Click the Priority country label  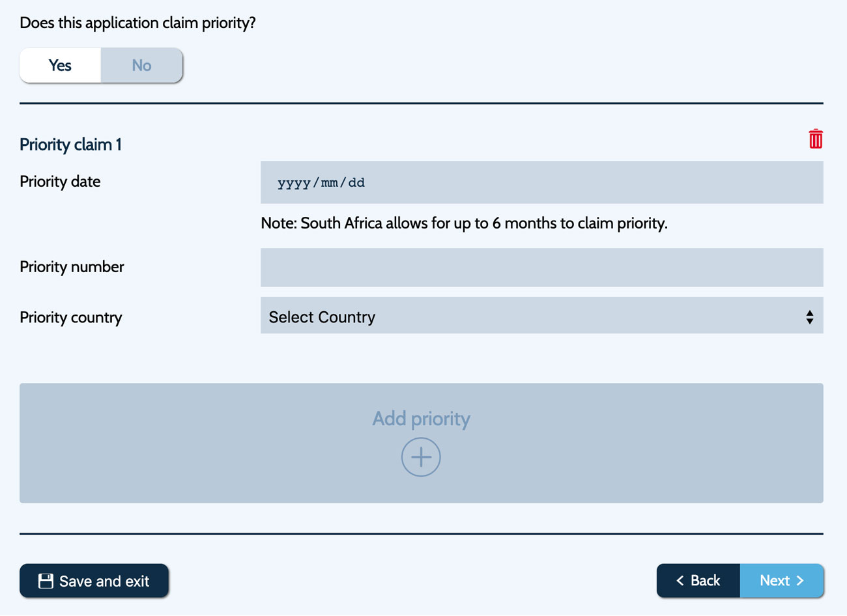(x=71, y=318)
